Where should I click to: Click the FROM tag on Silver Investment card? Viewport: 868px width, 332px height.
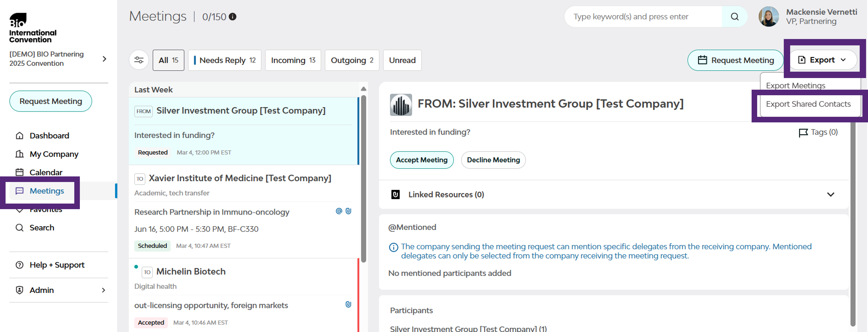[143, 111]
